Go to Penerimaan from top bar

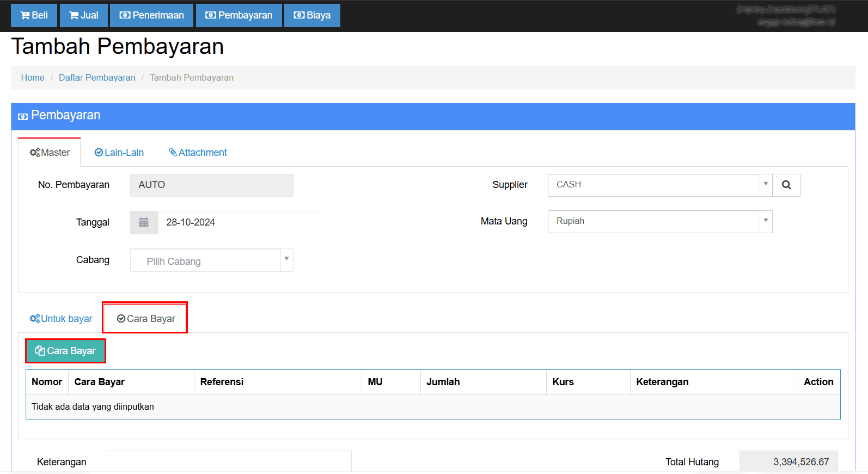coord(152,15)
